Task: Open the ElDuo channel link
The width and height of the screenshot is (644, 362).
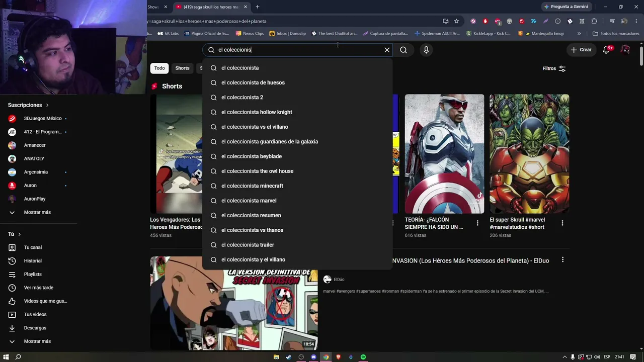Action: 339,280
